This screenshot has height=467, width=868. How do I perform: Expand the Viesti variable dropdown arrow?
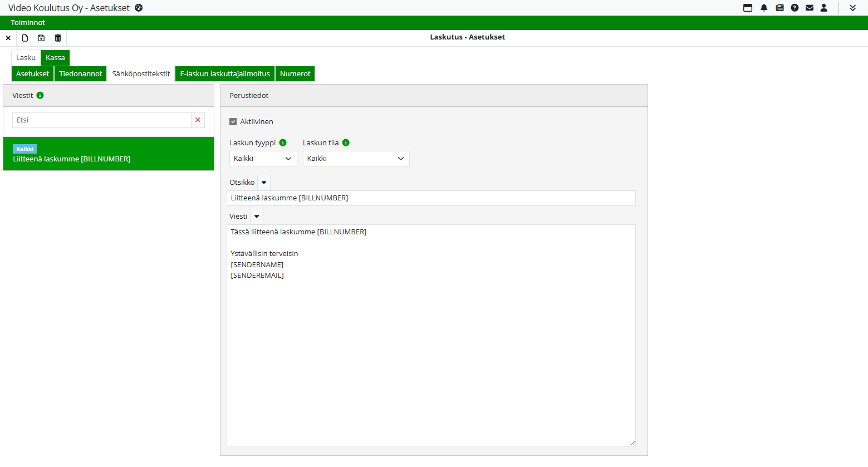coord(257,217)
